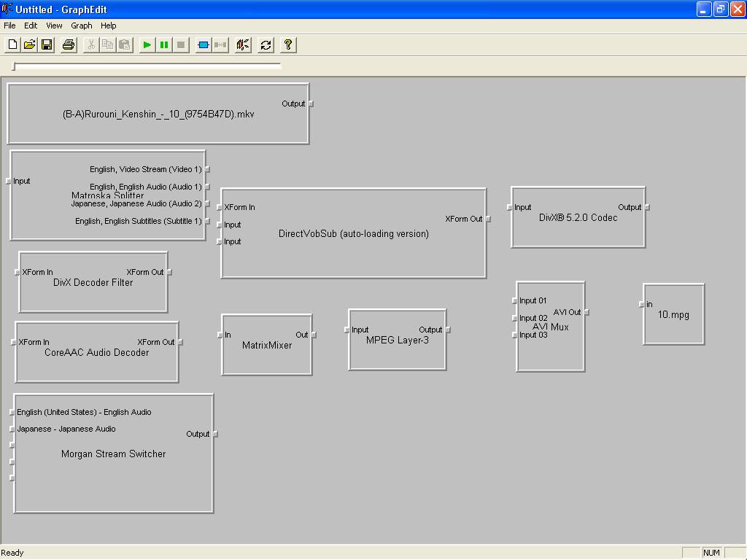Click the MPEG Layer-3 Input pin
The height and width of the screenshot is (560, 747).
[x=347, y=330]
